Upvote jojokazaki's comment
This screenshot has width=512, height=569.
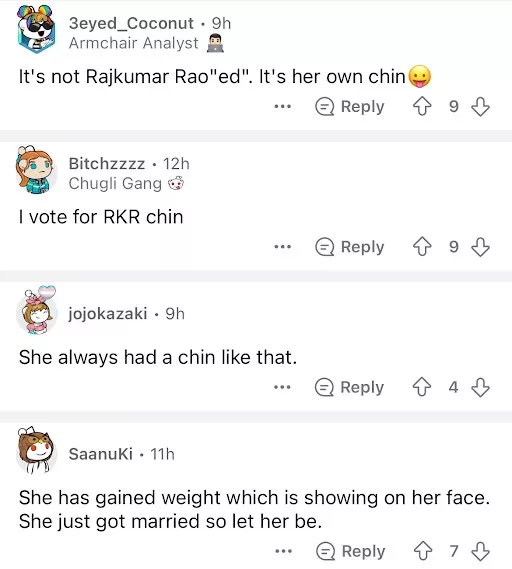[x=422, y=387]
